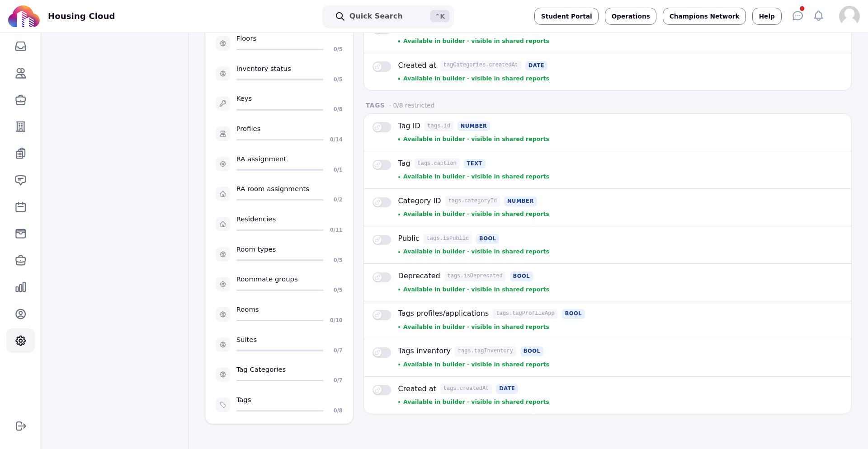Focus the Quick Search field
The width and height of the screenshot is (868, 449).
388,16
